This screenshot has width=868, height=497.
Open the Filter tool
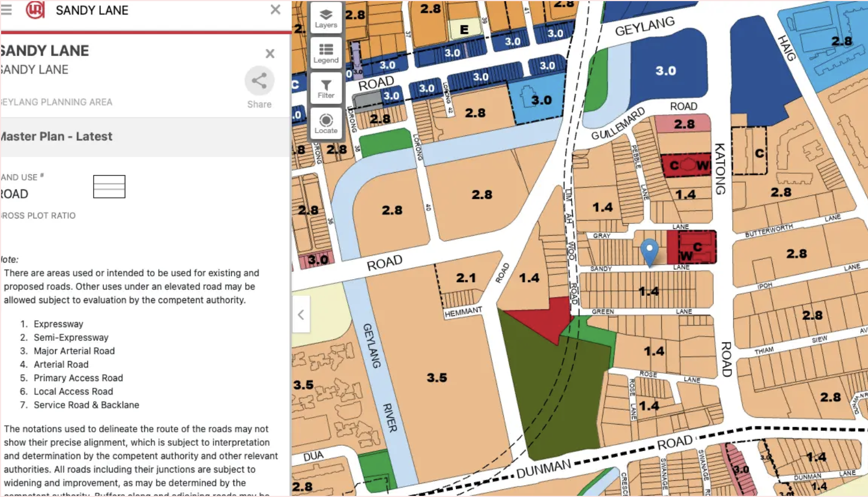(326, 88)
